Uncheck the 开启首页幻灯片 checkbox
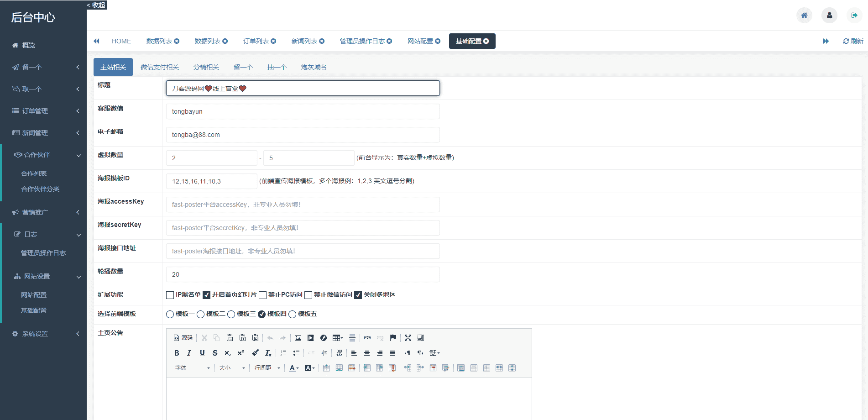The width and height of the screenshot is (868, 420). click(x=207, y=295)
